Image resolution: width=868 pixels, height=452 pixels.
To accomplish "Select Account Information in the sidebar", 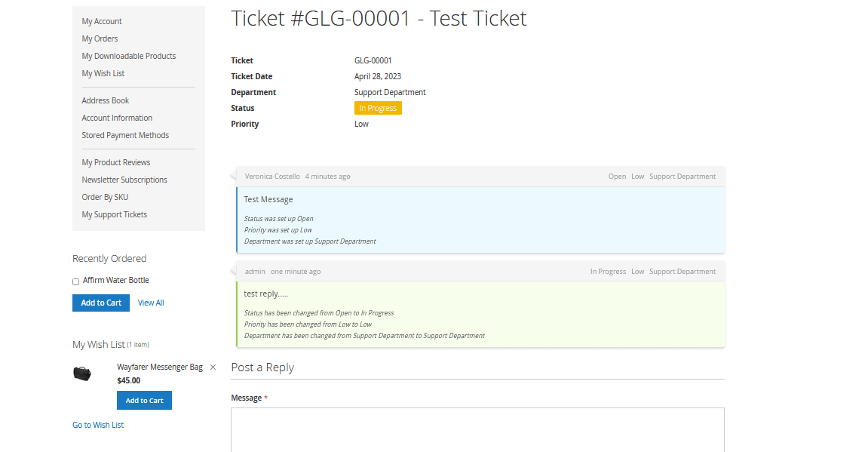I will 117,118.
